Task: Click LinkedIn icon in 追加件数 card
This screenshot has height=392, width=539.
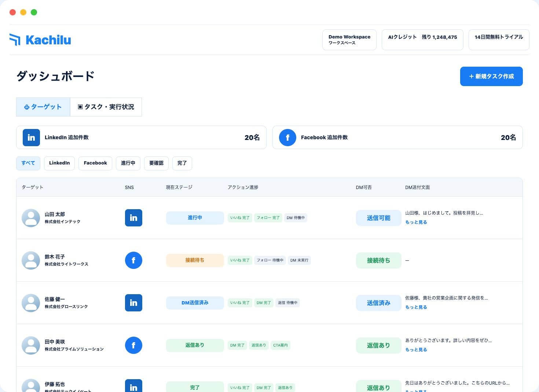Action: pos(31,137)
